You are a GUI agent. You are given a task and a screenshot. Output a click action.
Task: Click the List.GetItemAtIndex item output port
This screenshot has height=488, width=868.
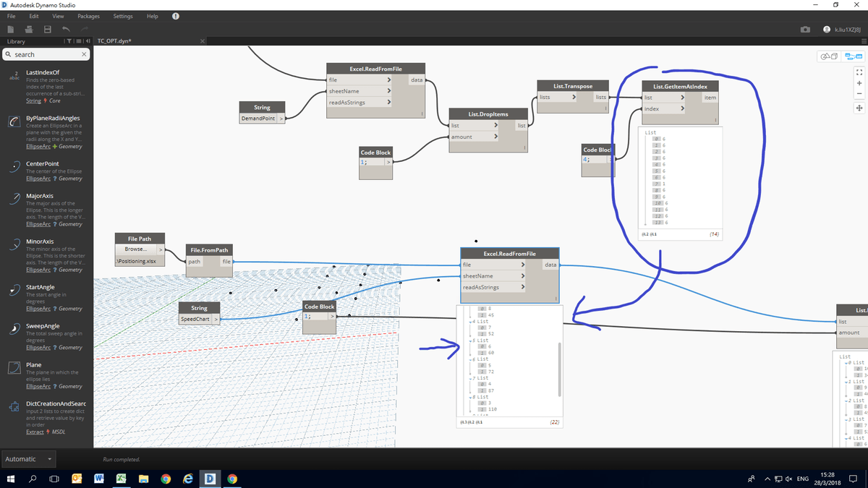(710, 98)
